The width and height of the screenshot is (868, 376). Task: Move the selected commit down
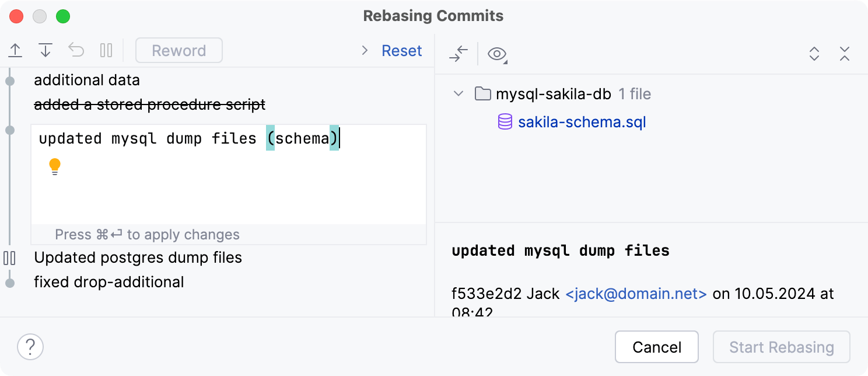pyautogui.click(x=46, y=50)
